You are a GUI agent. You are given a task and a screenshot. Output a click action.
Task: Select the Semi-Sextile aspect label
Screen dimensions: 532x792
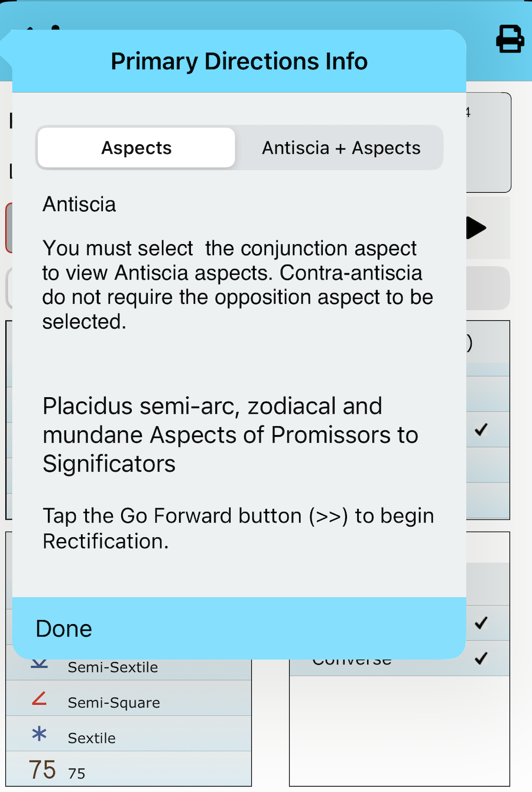pos(113,667)
